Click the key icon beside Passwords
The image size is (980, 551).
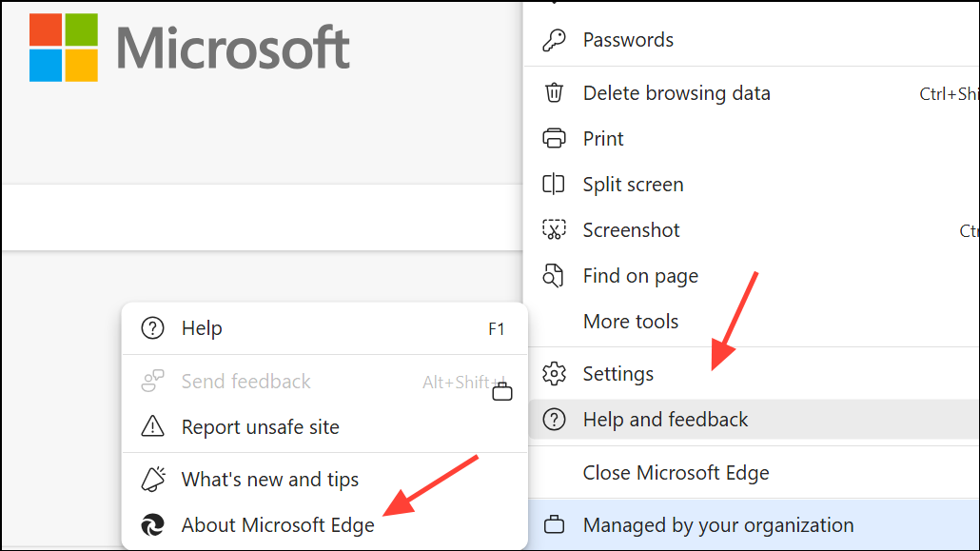[x=554, y=40]
